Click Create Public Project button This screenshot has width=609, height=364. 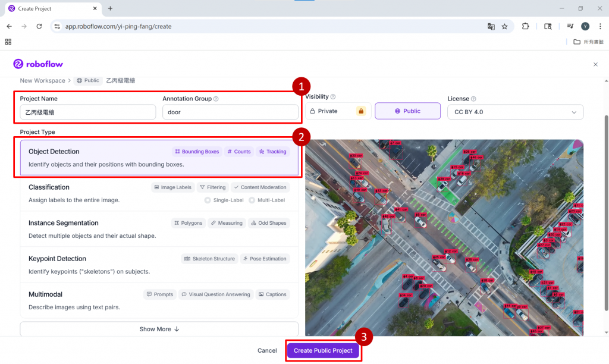point(323,350)
